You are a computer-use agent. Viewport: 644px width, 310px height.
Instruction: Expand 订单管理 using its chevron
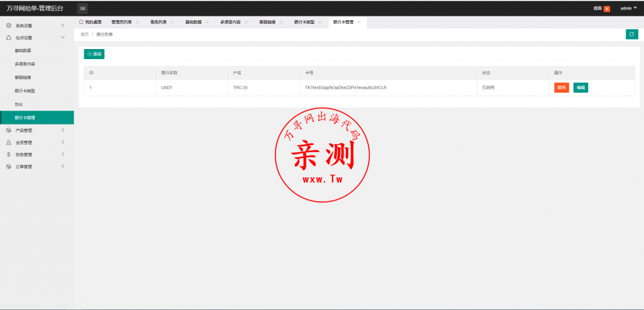[x=63, y=166]
